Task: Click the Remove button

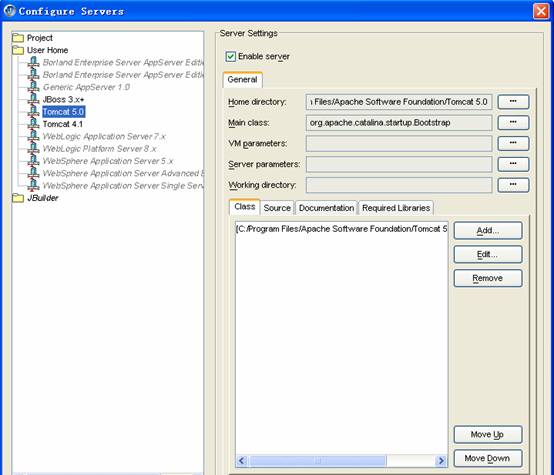Action: [x=488, y=278]
